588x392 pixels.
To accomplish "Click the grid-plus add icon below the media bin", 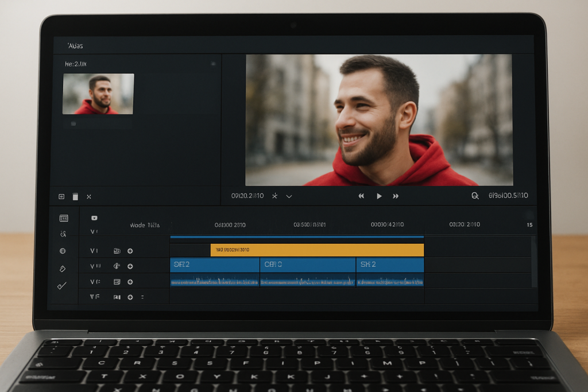I will click(x=61, y=196).
